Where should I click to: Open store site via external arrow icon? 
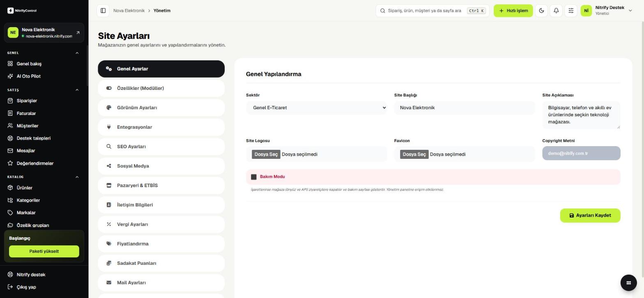pos(78,33)
